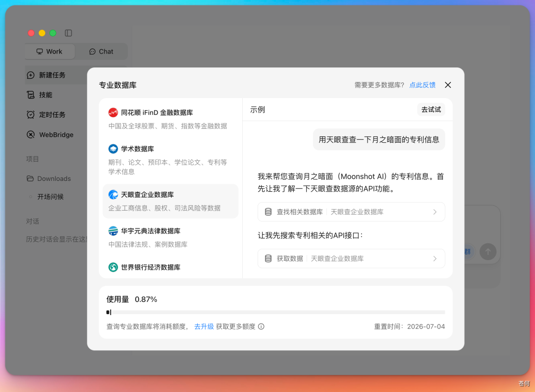535x392 pixels.
Task: Click the info icon after 获取更多额度
Action: tap(261, 327)
